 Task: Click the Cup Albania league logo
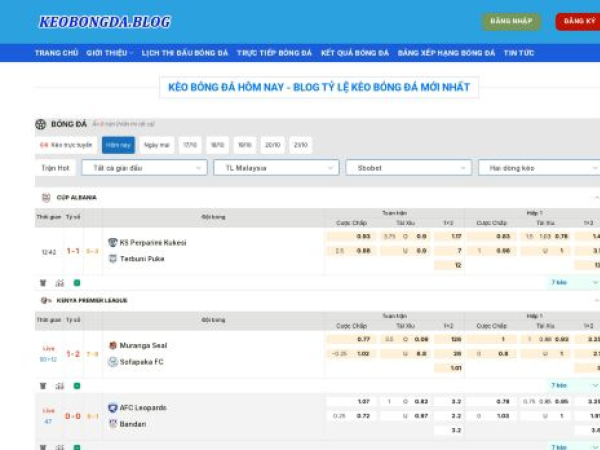click(45, 198)
